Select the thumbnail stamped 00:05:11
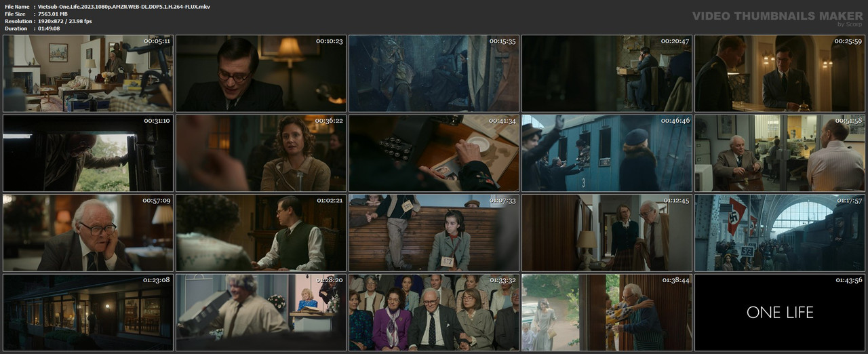Image resolution: width=868 pixels, height=354 pixels. [x=88, y=73]
